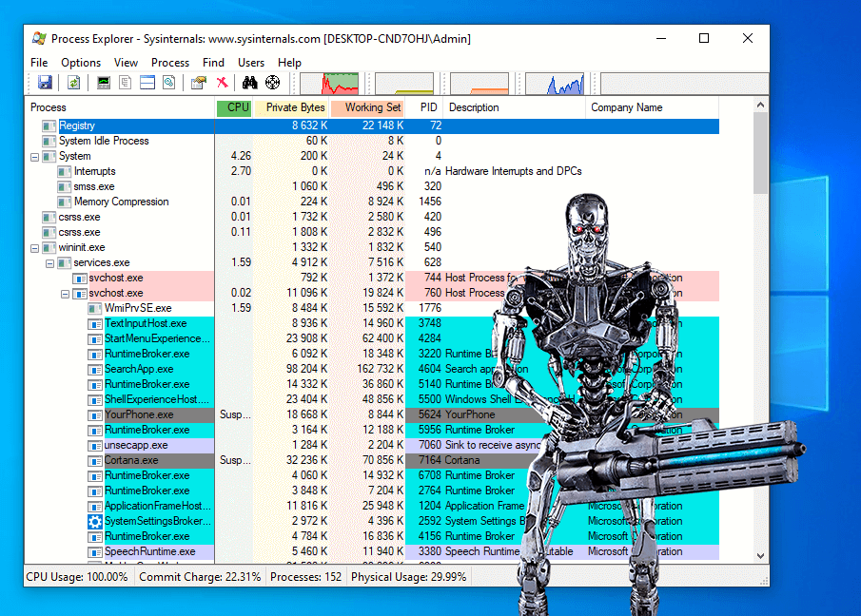Open Properties via the toolbar icon
This screenshot has height=616, width=861.
coord(198,84)
